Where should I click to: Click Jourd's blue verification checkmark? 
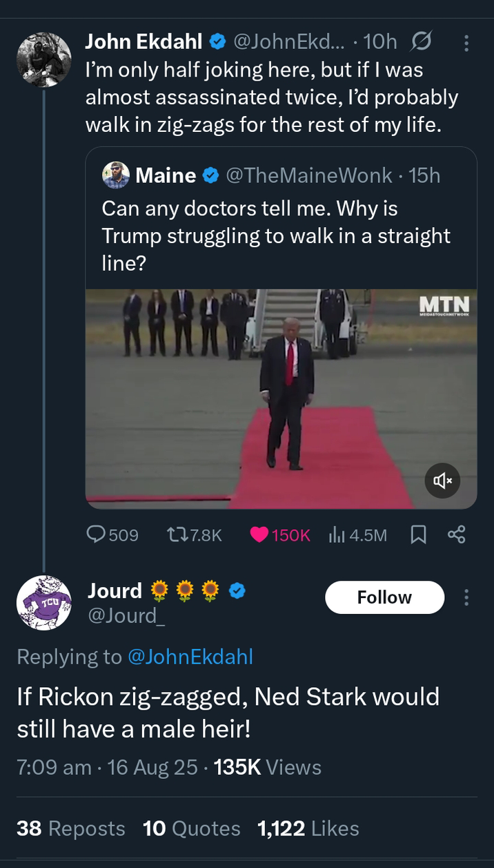[x=237, y=591]
